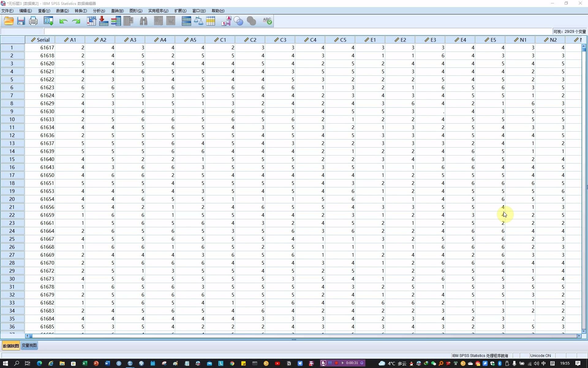Screen dimensions: 588x368
Task: Click the cell editor input field
Action: 298,31
